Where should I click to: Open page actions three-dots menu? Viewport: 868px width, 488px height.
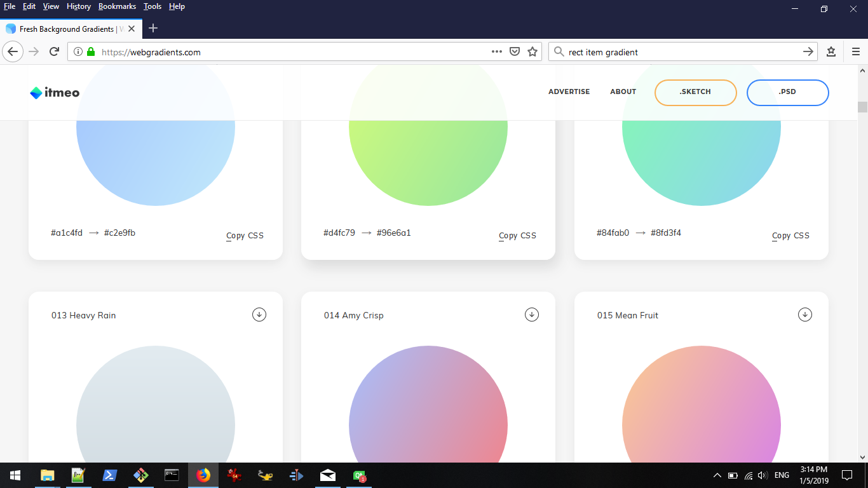497,52
